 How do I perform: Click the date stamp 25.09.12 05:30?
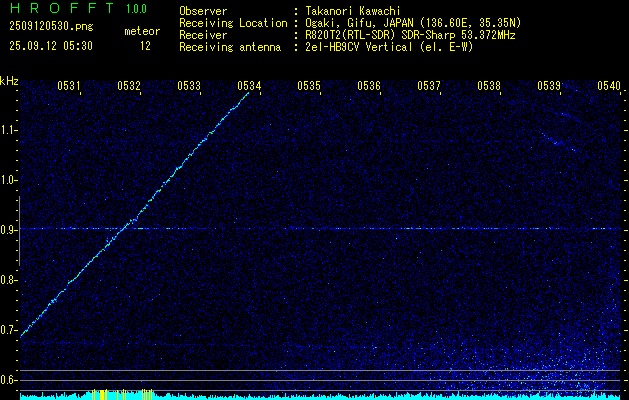coord(51,46)
